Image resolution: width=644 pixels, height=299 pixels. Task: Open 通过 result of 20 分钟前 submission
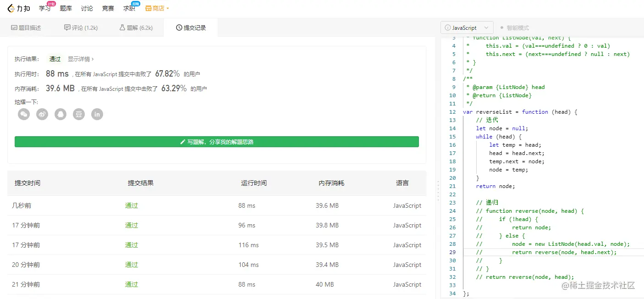(132, 265)
